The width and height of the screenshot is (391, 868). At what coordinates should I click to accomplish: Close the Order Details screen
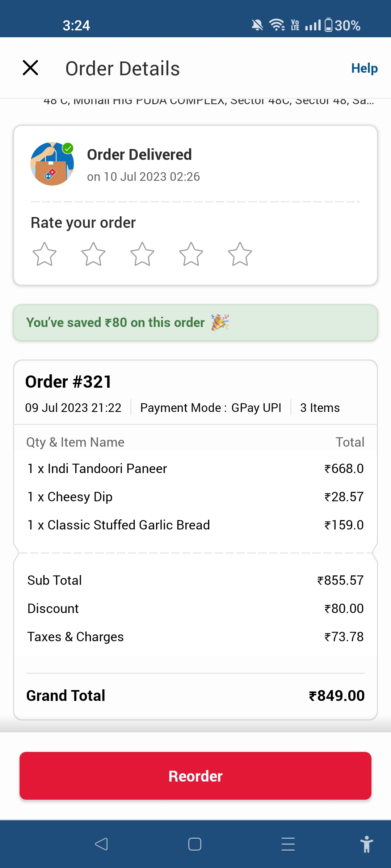point(30,68)
